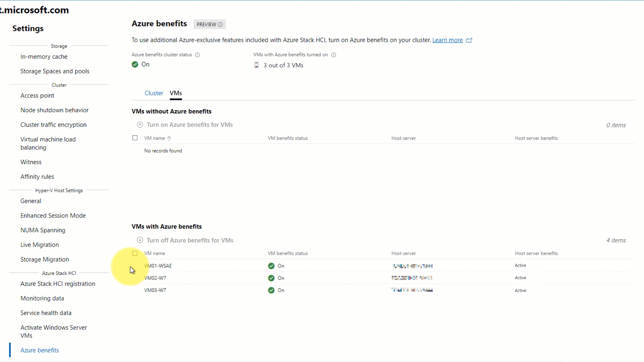Expand the Activate Windows Server VMs section

pyautogui.click(x=54, y=331)
